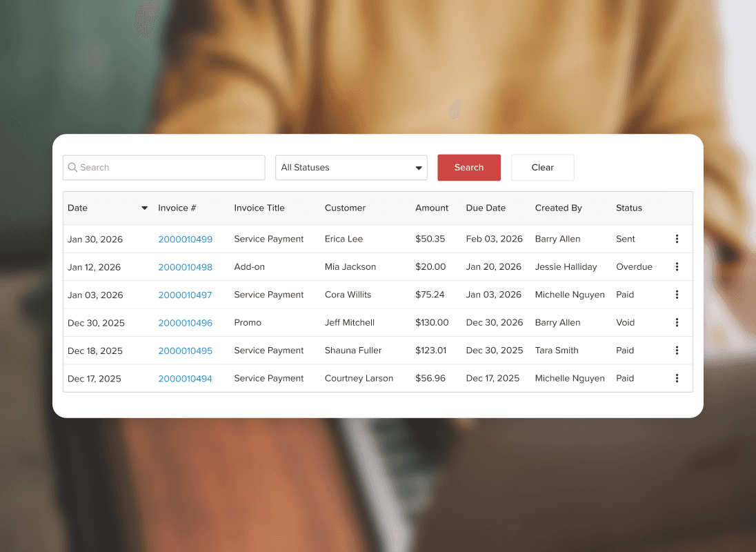Select invoice link 2000010496

pyautogui.click(x=185, y=323)
